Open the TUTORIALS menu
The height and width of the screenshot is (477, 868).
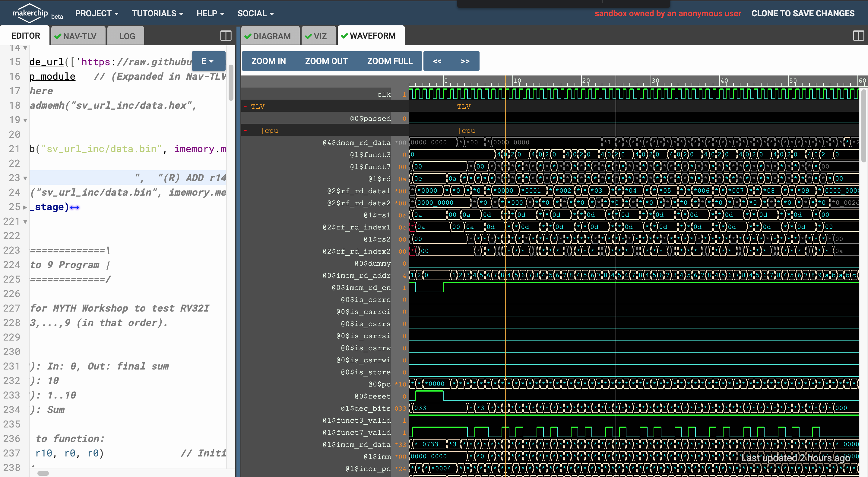pos(157,14)
